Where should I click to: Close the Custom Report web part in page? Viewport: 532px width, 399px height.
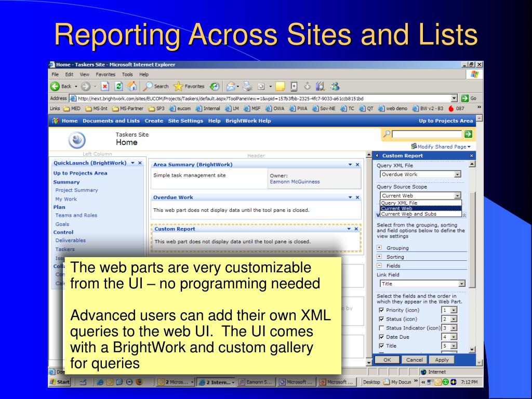[356, 229]
